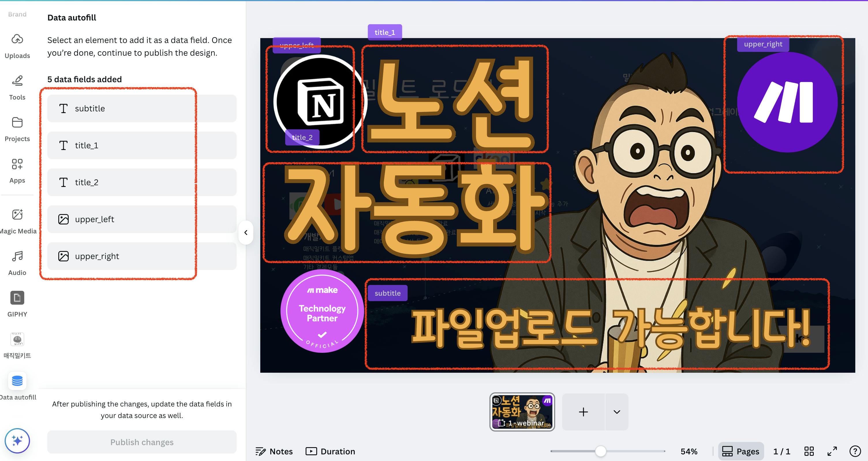Select the 파일업로드 가능합니다 subtitle text

tap(611, 328)
